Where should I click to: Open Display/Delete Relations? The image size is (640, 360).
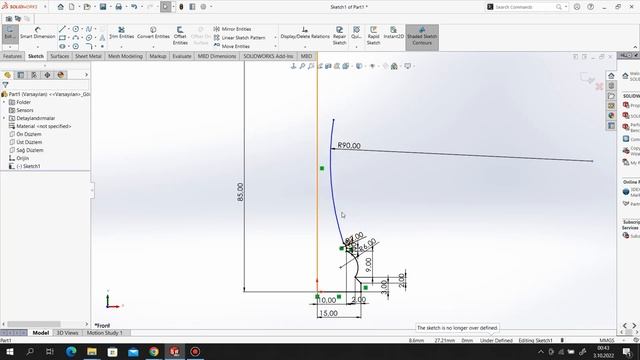(x=305, y=33)
